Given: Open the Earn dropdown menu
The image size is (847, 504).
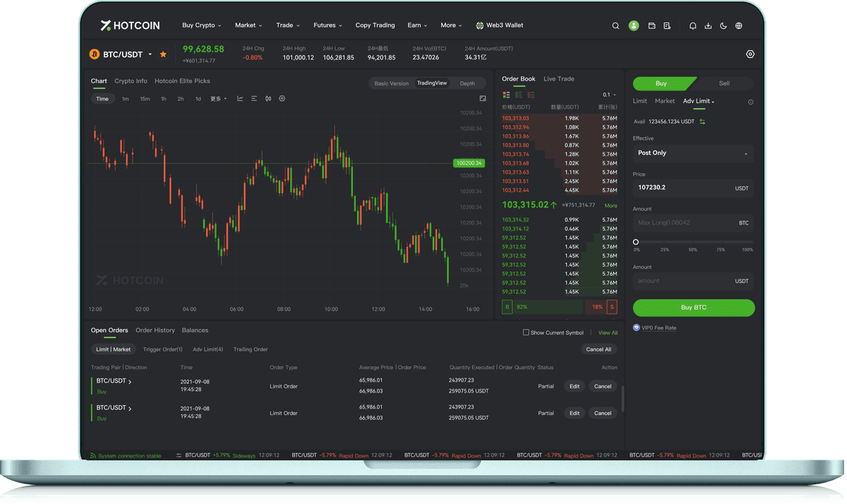Looking at the screenshot, I should point(417,25).
